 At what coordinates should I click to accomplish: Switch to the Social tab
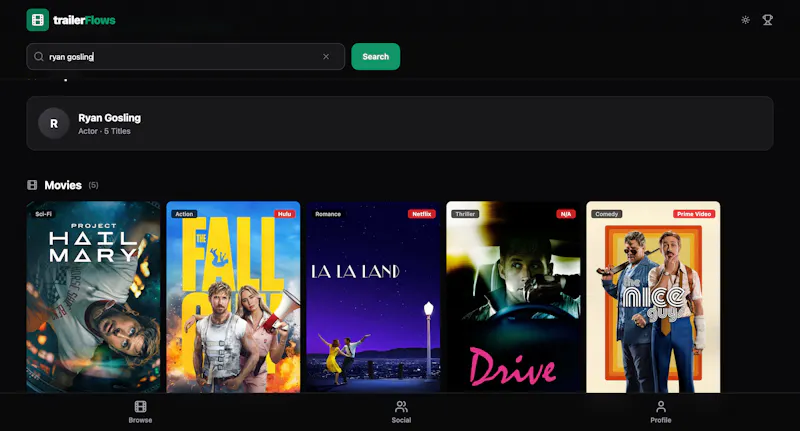[x=402, y=412]
